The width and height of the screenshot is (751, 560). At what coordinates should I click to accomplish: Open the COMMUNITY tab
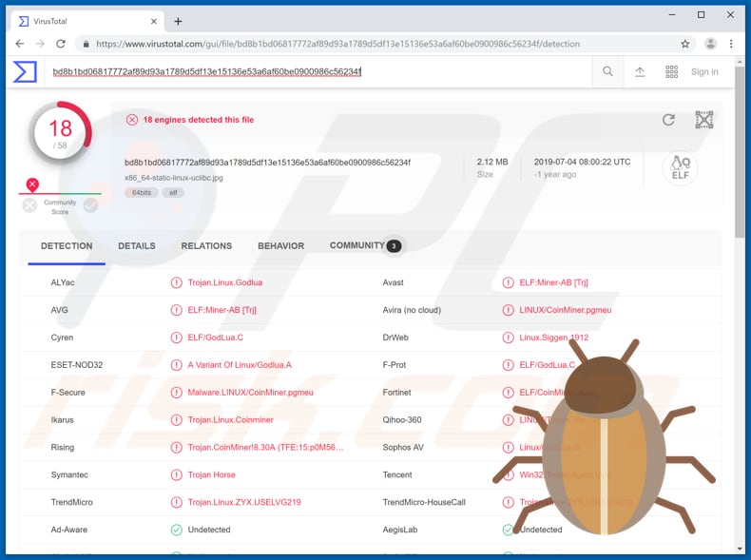(365, 245)
